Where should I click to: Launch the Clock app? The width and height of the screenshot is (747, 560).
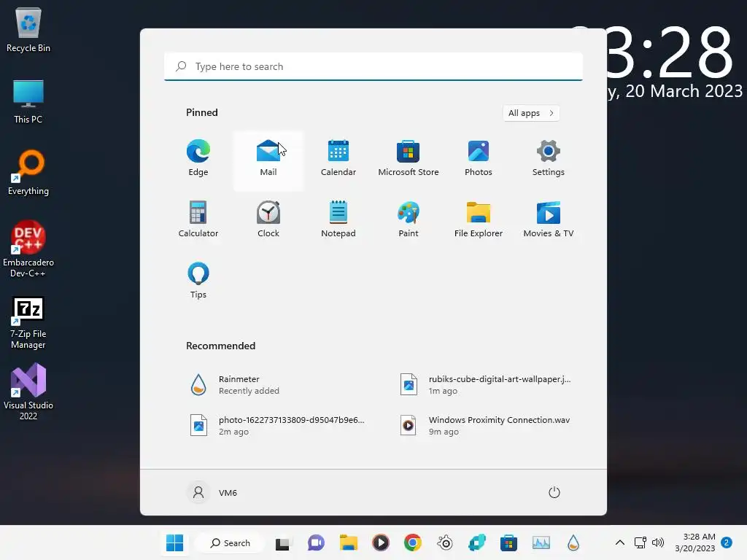(268, 219)
